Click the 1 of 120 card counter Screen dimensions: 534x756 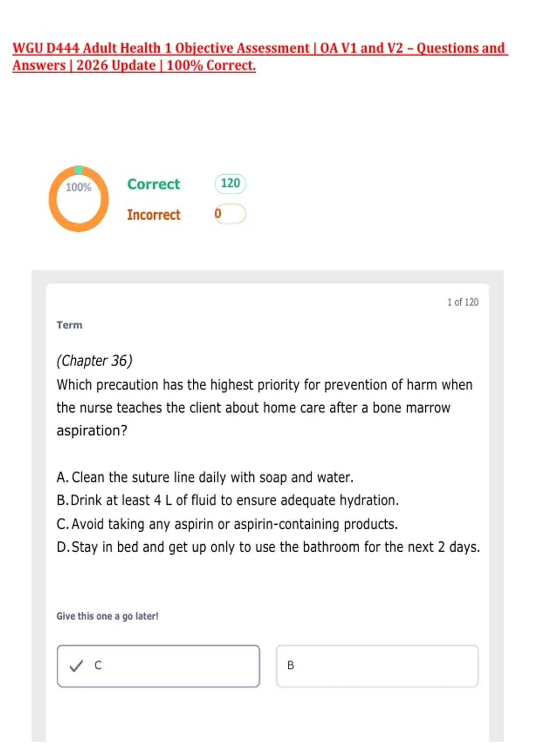(x=463, y=302)
